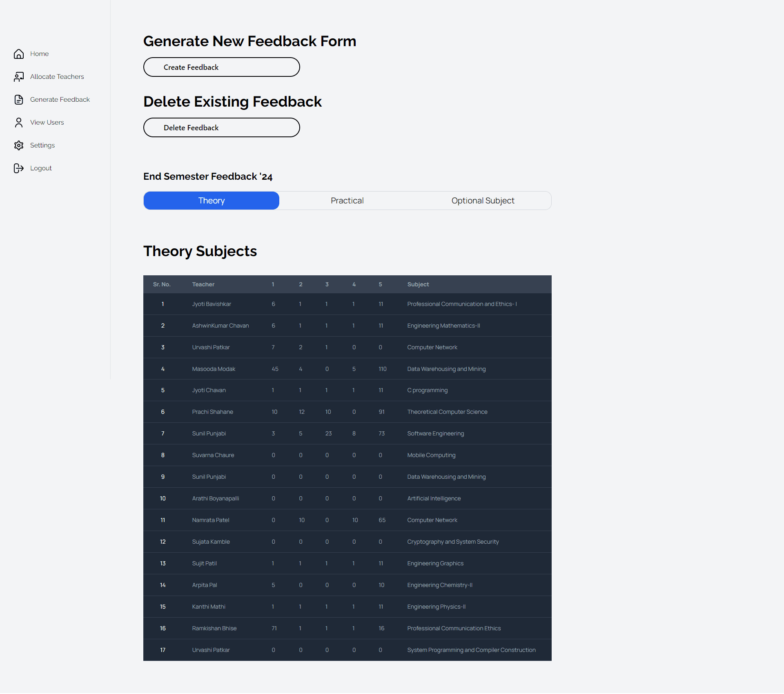Click value 71 in Ramkishan Bhise row
The width and height of the screenshot is (784, 694).
click(274, 628)
